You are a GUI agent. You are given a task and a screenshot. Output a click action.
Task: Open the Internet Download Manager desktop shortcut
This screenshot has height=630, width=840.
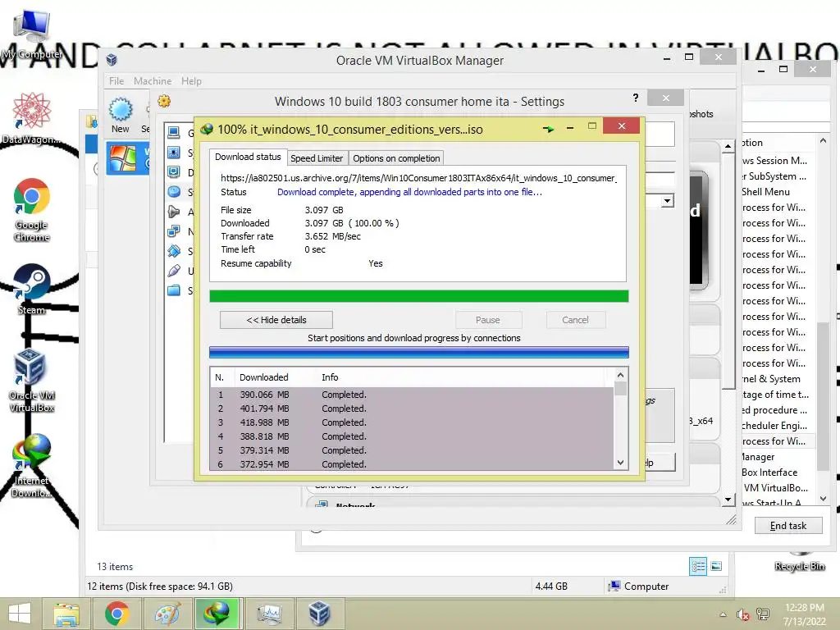(31, 466)
